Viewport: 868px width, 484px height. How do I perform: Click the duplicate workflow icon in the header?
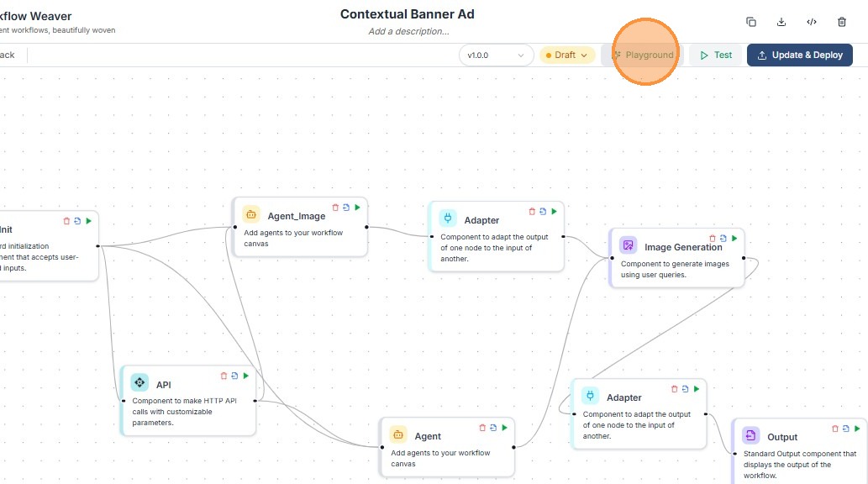tap(751, 22)
